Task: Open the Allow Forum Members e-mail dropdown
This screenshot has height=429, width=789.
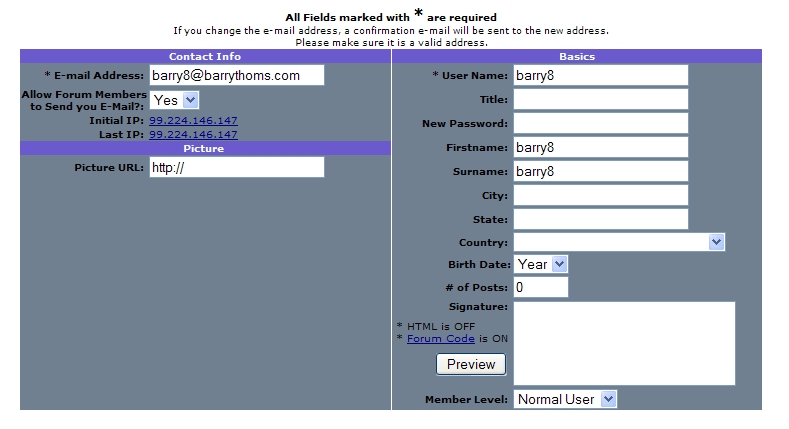Action: [174, 100]
